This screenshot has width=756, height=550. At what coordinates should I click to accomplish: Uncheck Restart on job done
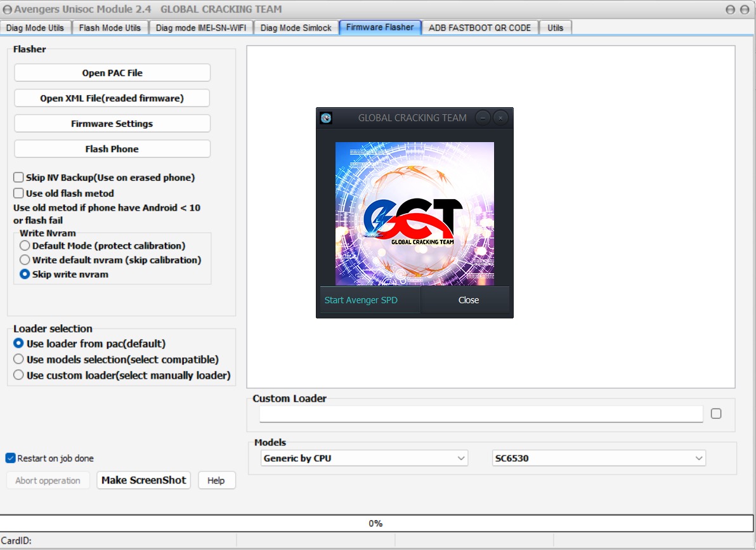click(x=11, y=458)
